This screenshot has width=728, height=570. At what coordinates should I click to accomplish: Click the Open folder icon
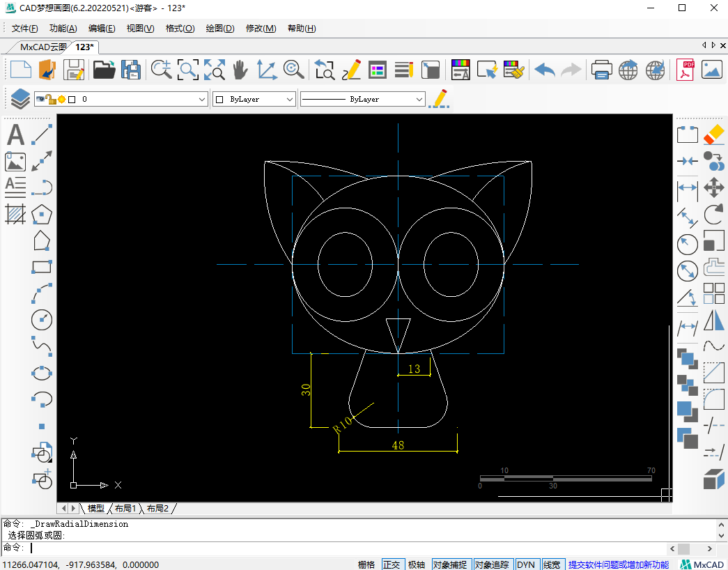coord(104,70)
